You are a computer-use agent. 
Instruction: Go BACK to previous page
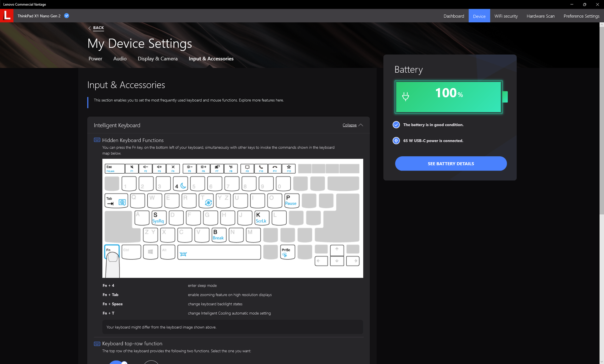(98, 28)
